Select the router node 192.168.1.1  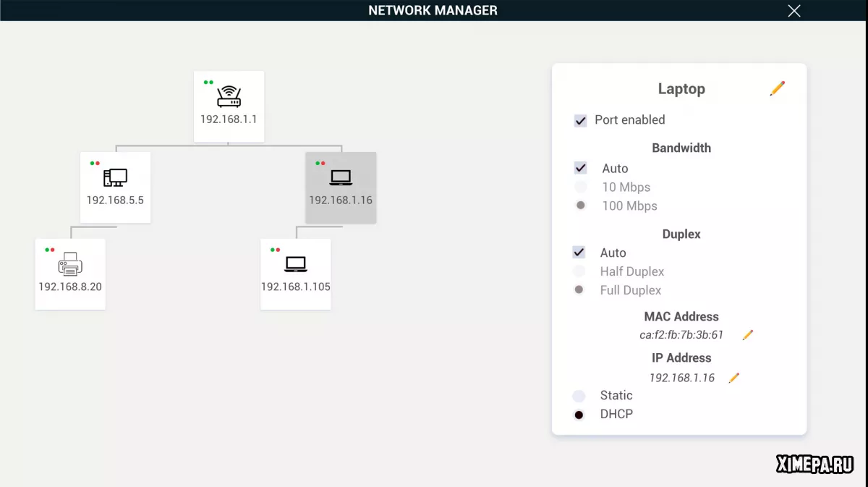point(229,106)
